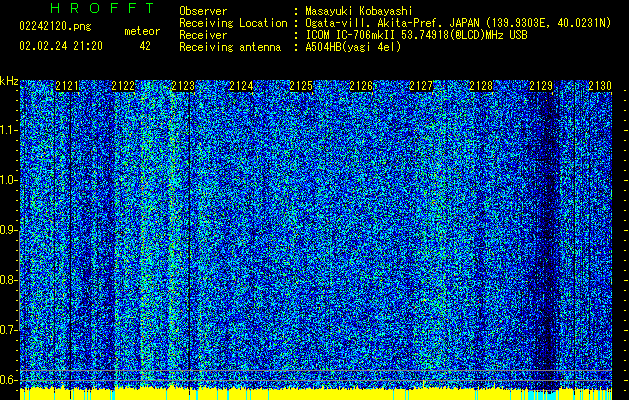Click the Receiving antenna label

pyautogui.click(x=230, y=47)
